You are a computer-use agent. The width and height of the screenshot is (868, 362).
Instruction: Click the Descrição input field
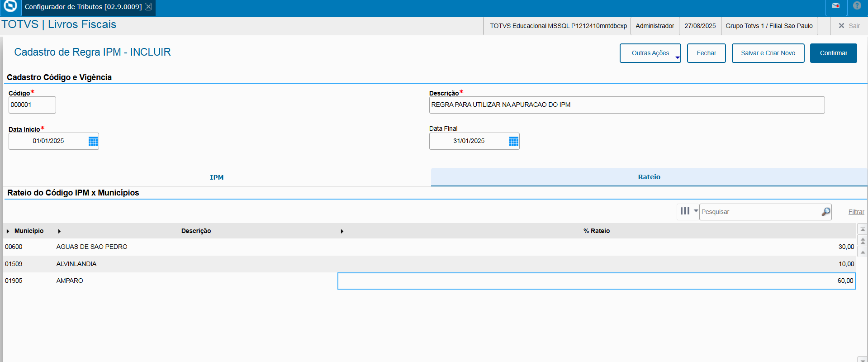pos(627,105)
